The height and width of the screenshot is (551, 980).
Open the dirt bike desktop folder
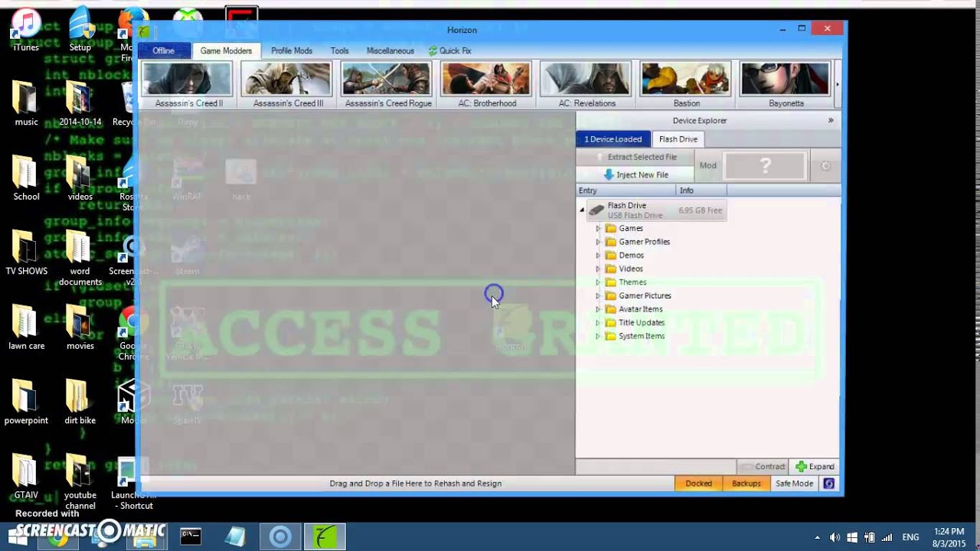coord(80,402)
